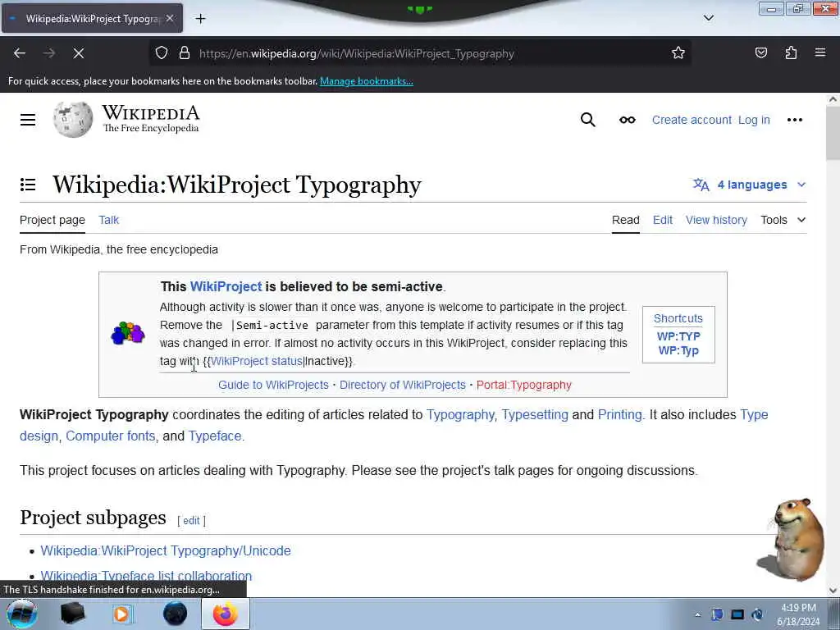Click the Wikipedia globe logo
Screen dimensions: 840x630
(x=73, y=119)
